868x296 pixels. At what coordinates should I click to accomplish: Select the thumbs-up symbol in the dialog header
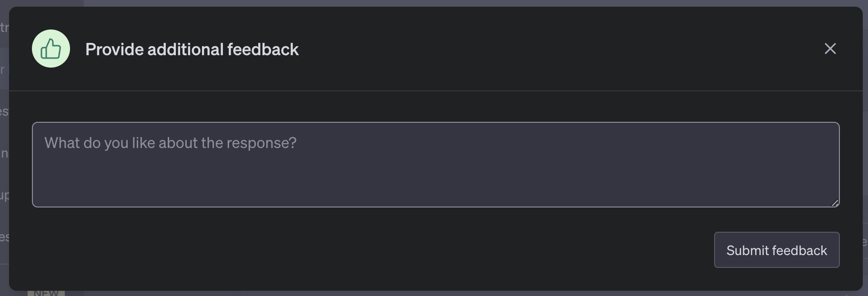(50, 48)
